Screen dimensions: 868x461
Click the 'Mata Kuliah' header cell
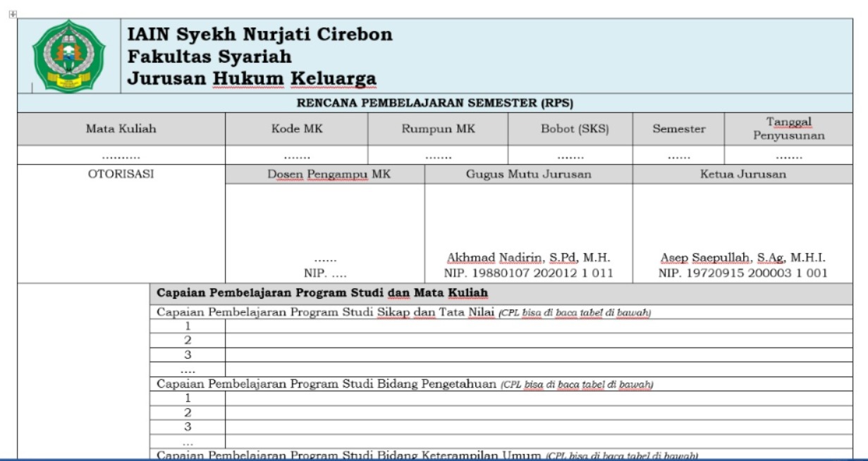[x=121, y=129]
